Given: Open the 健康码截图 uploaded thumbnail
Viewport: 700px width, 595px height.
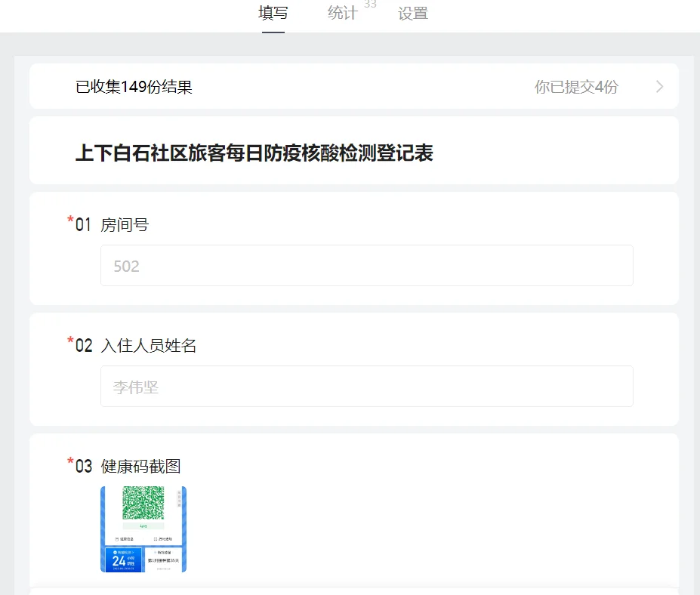Looking at the screenshot, I should (143, 529).
